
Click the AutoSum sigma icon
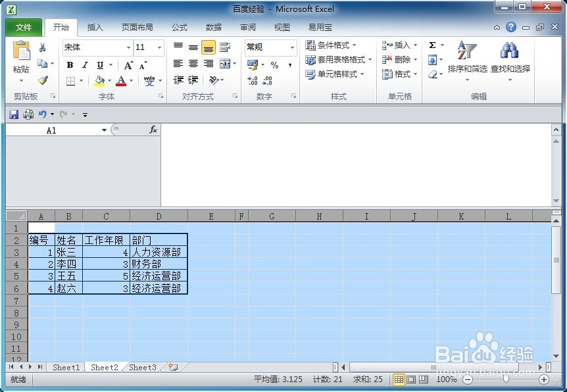pos(432,45)
